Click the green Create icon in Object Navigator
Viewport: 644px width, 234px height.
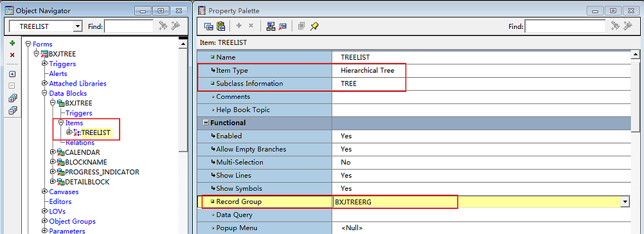point(12,42)
